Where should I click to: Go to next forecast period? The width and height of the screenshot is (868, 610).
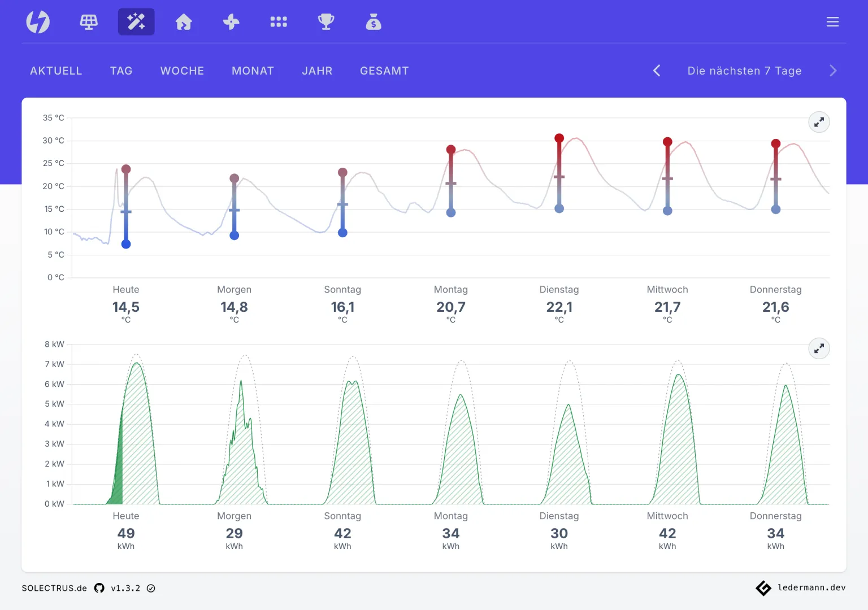click(833, 71)
